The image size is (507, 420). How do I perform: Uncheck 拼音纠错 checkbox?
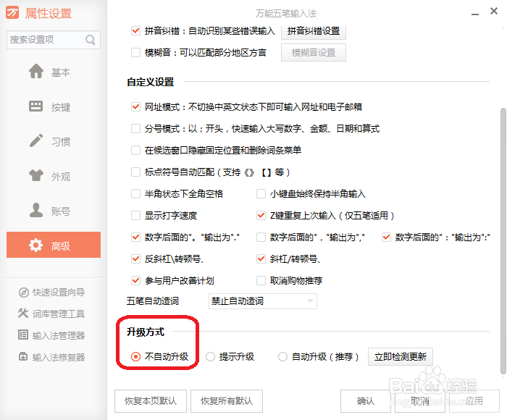136,30
